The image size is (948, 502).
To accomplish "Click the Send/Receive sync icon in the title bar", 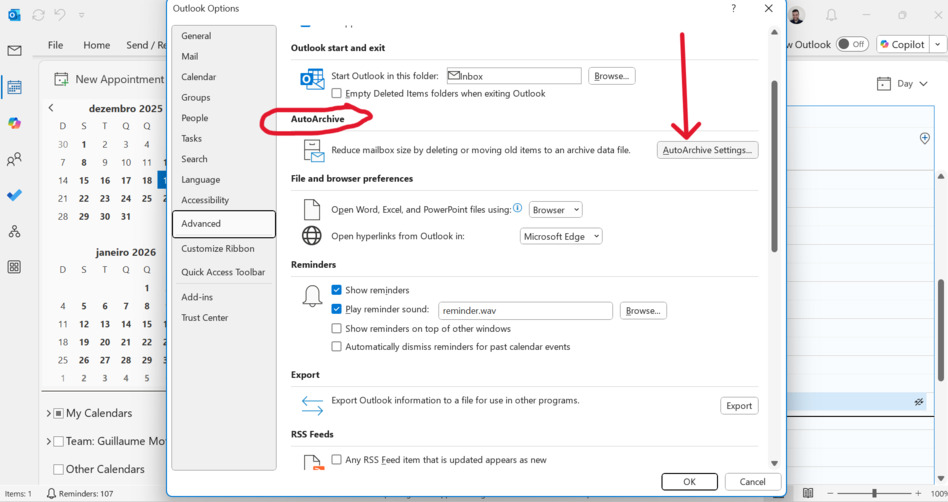I will [39, 15].
